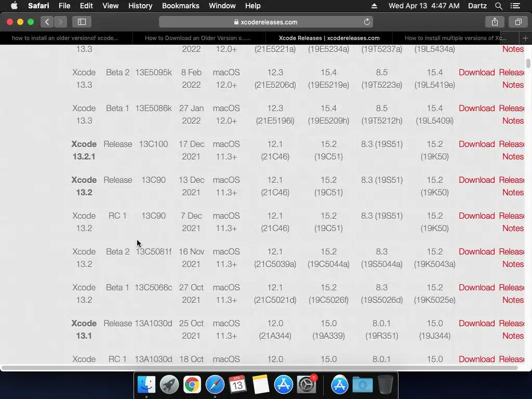Open the Share button in Safari toolbar

tap(495, 22)
